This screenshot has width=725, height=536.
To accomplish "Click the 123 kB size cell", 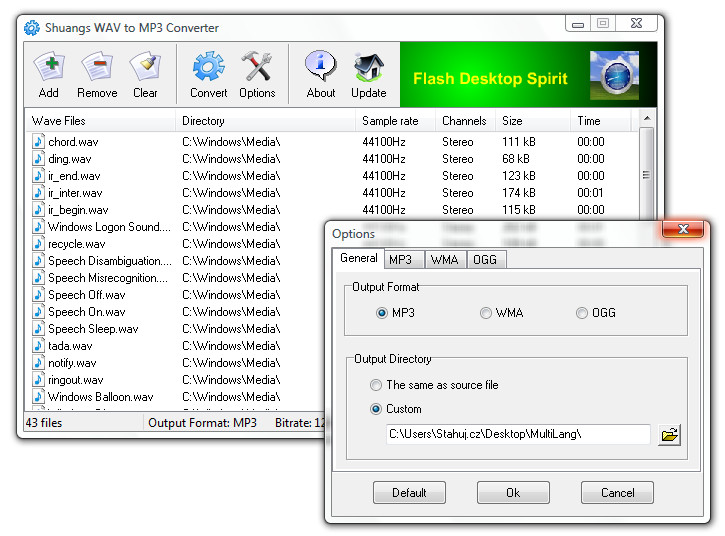I will coord(519,176).
